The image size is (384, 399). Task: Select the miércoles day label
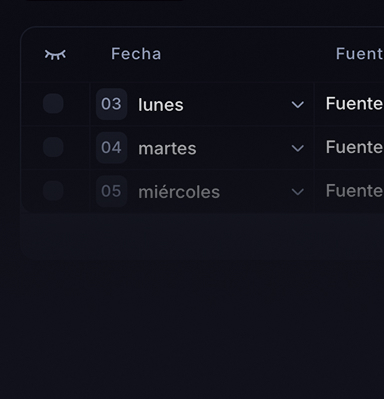click(x=179, y=192)
